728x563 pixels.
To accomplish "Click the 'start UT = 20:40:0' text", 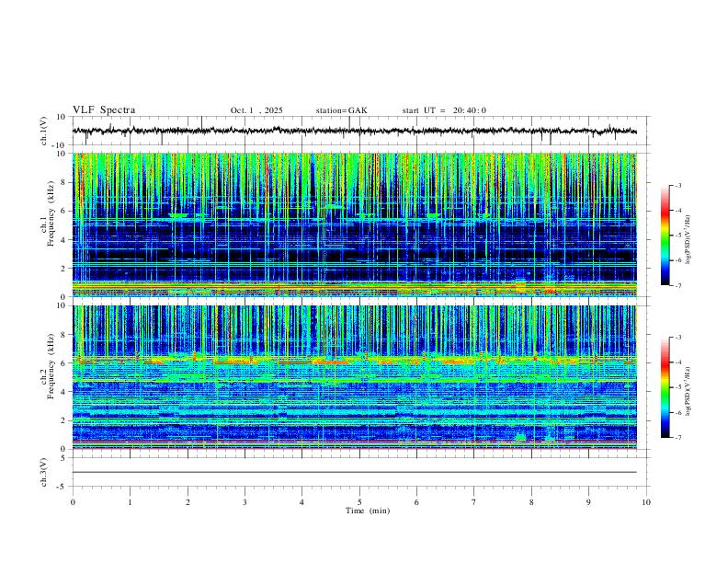I will 444,110.
